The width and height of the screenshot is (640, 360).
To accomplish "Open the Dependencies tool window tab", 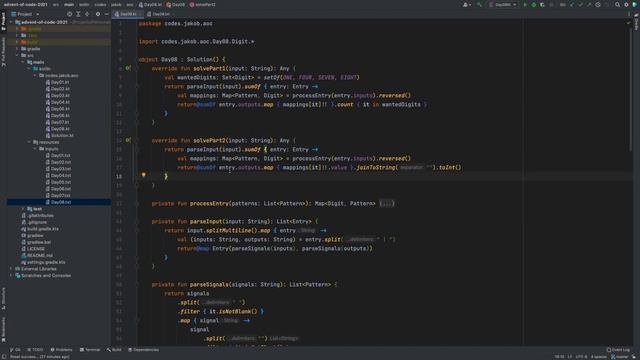I will pyautogui.click(x=143, y=350).
